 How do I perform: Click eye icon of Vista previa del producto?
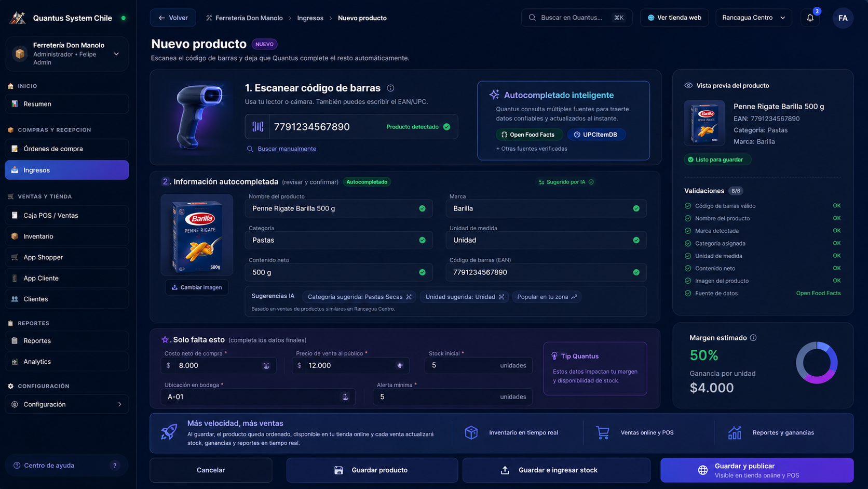point(688,86)
